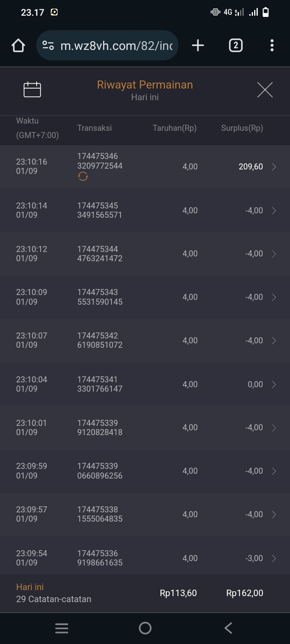Image resolution: width=290 pixels, height=644 pixels.
Task: Tap the Android back arrow
Action: (x=228, y=628)
